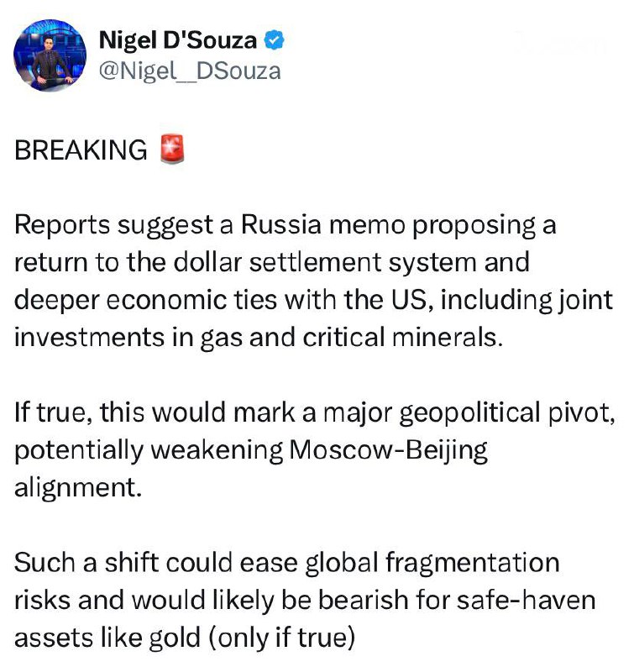The height and width of the screenshot is (672, 634).
Task: Click the "Moscow-Beijing" text
Action: [x=387, y=449]
